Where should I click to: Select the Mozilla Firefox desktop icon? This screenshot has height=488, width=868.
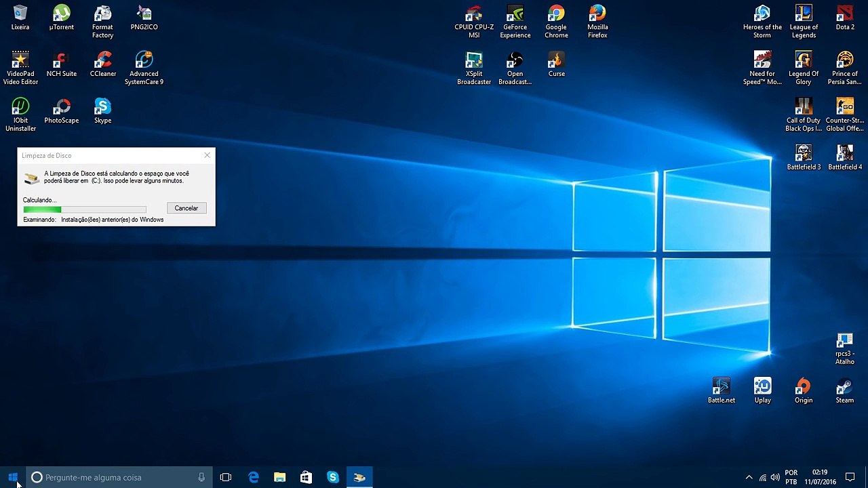(x=597, y=22)
